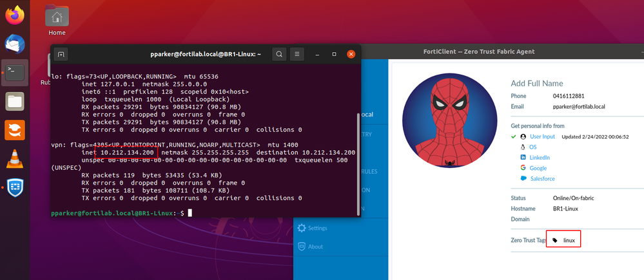Click the terminal search icon
The width and height of the screenshot is (644, 280).
[279, 54]
